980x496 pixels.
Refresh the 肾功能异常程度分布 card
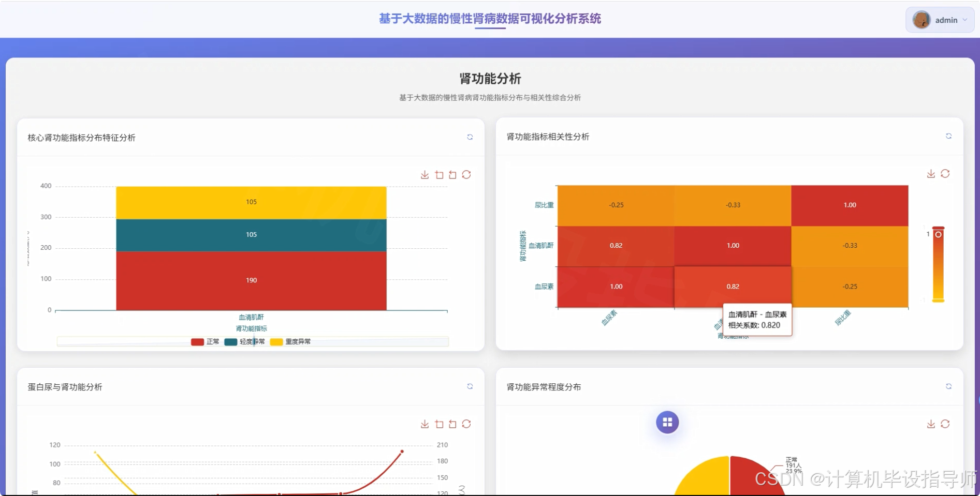coord(949,386)
